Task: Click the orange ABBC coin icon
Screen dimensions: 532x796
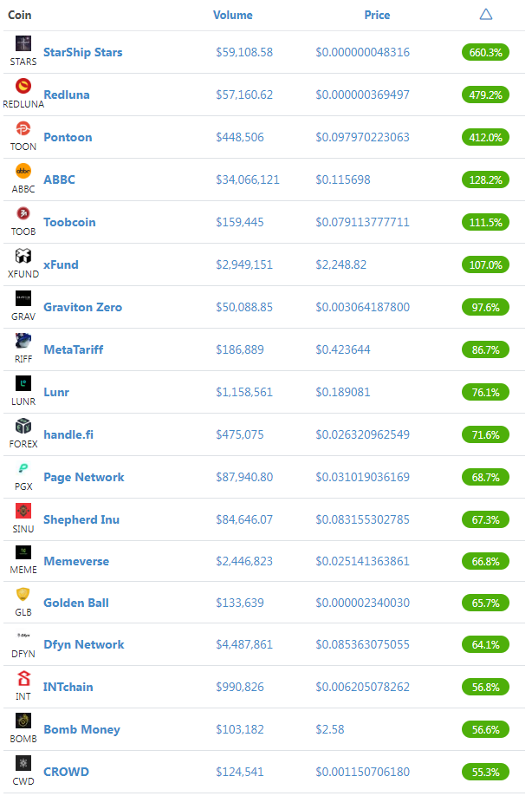Action: (23, 171)
